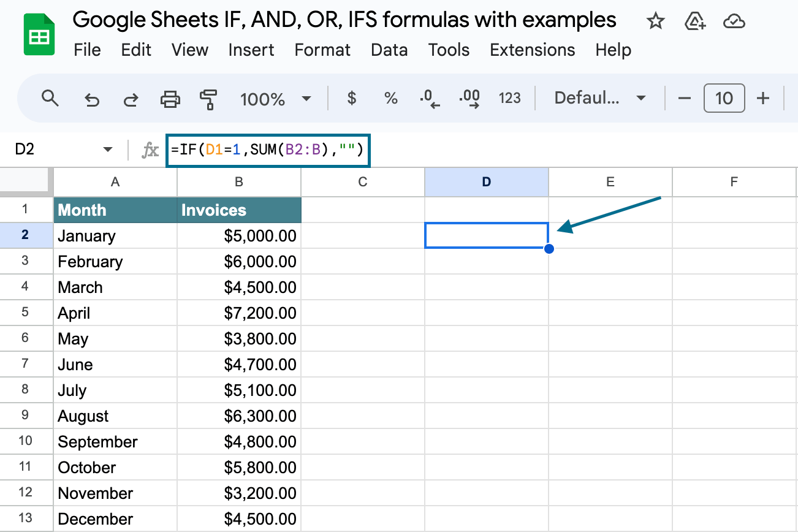Increase font size with plus button

(x=762, y=98)
